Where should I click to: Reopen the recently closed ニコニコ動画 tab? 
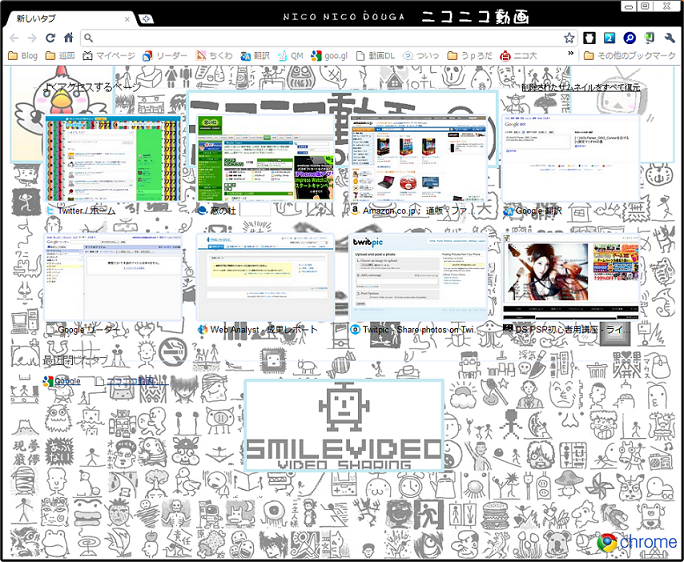click(131, 381)
